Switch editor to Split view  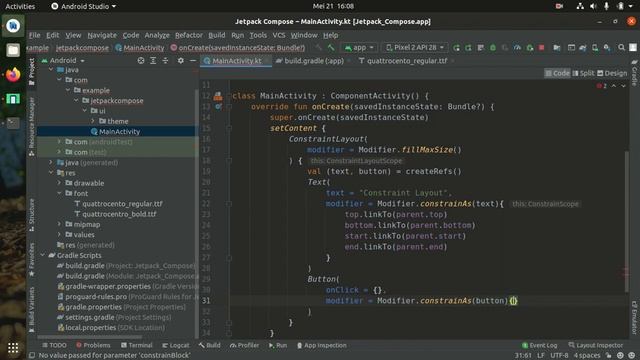point(583,73)
